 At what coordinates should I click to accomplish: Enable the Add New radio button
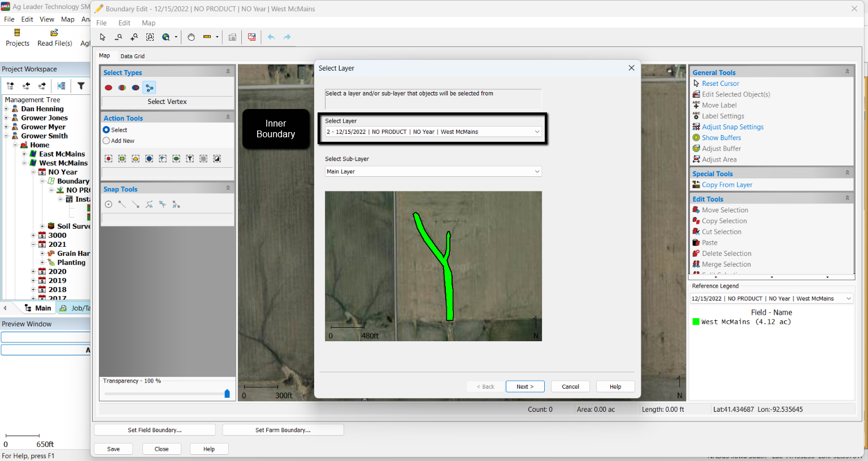click(x=106, y=141)
